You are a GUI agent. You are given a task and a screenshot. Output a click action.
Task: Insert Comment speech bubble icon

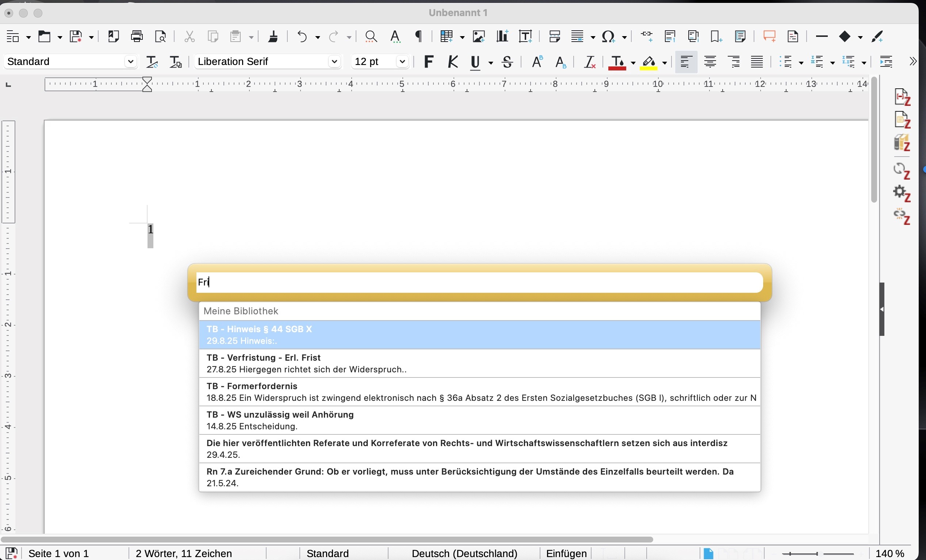click(769, 37)
